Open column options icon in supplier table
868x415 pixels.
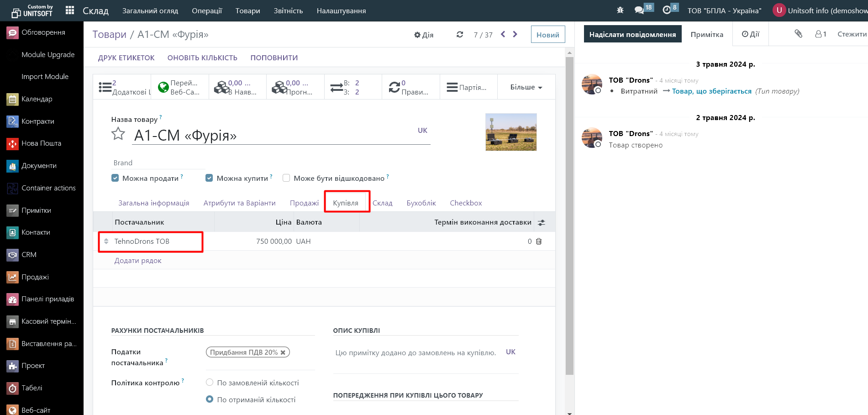pos(542,223)
